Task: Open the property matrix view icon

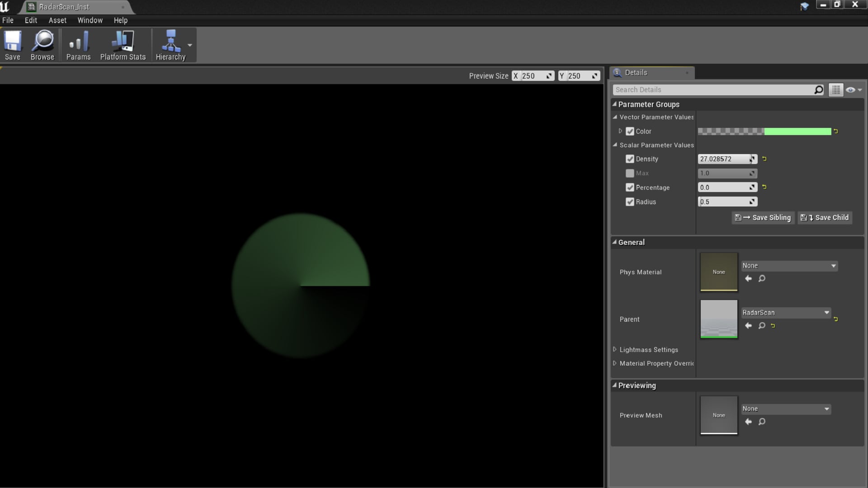Action: [835, 89]
